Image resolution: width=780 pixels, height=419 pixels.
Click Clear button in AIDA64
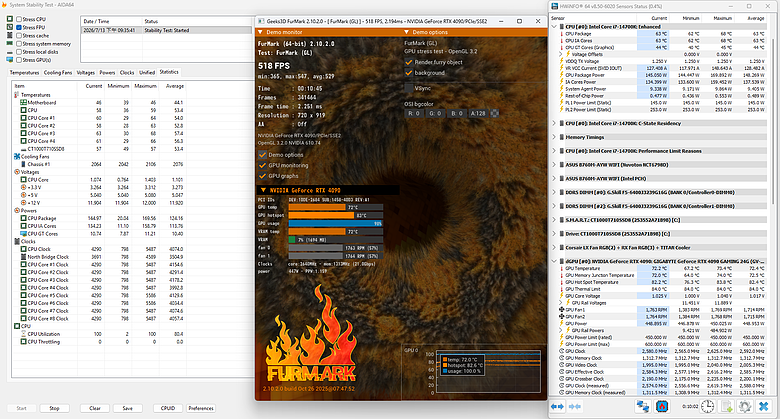coord(95,408)
